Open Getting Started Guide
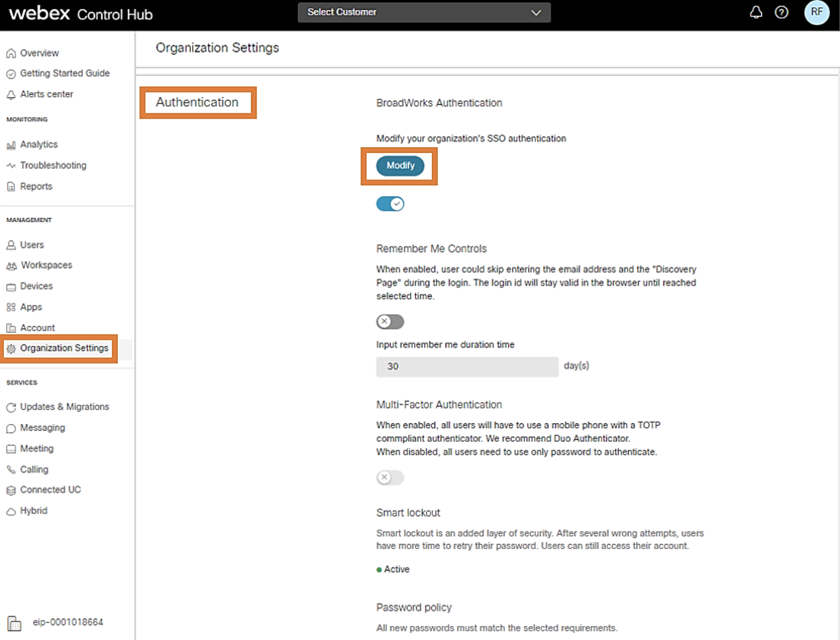This screenshot has width=840, height=640. click(65, 74)
